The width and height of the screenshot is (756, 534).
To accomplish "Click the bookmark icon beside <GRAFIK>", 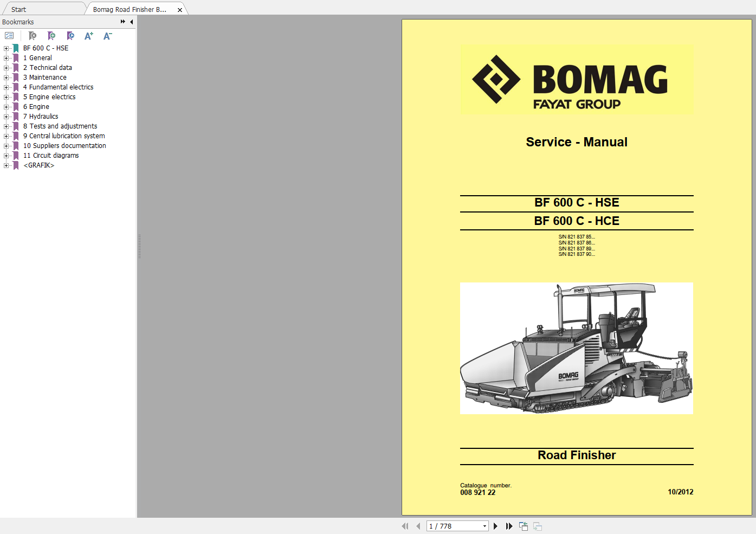I will click(x=16, y=165).
